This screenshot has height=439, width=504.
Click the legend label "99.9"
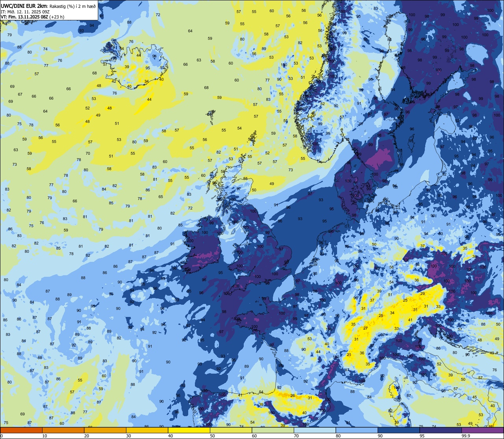pyautogui.click(x=466, y=436)
